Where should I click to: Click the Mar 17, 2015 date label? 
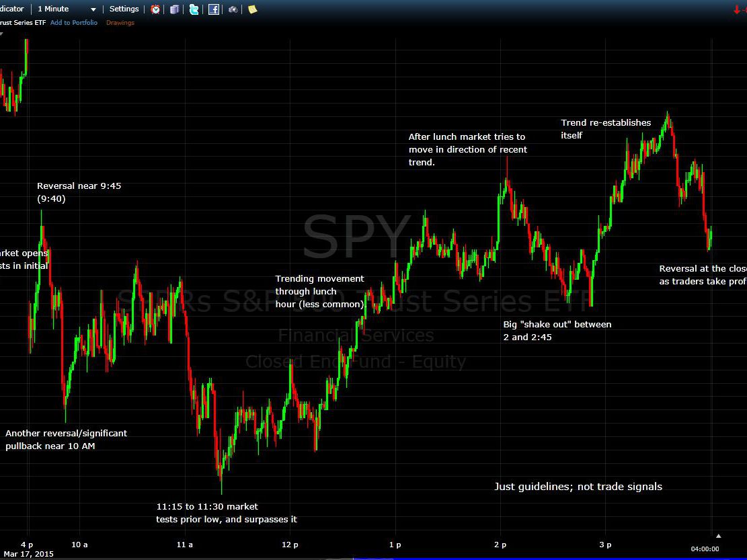point(29,554)
